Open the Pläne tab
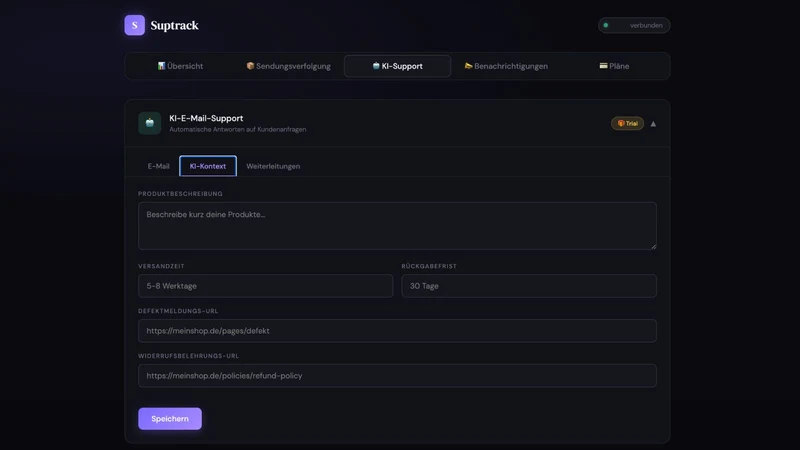The height and width of the screenshot is (450, 800). tap(614, 66)
